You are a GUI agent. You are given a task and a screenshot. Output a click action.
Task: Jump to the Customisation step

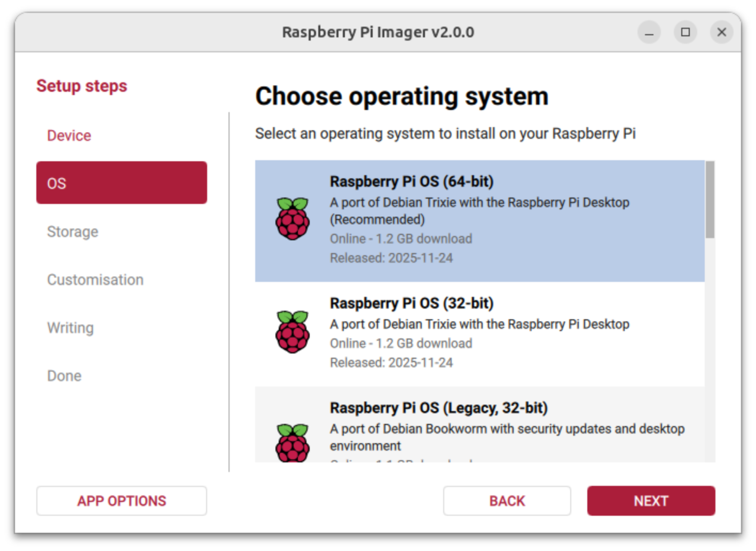[95, 280]
